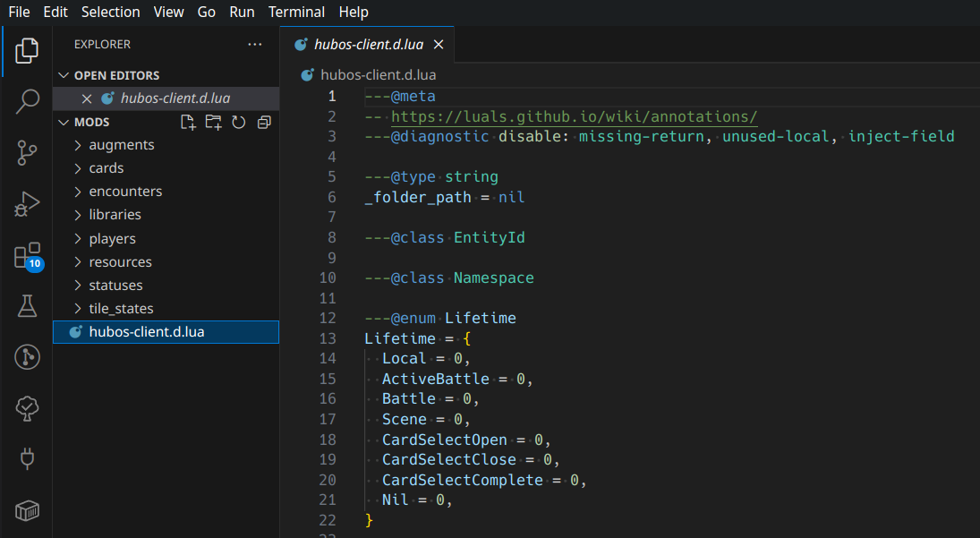Viewport: 980px width, 538px height.
Task: Click line number 22 in gutter
Action: [x=328, y=520]
